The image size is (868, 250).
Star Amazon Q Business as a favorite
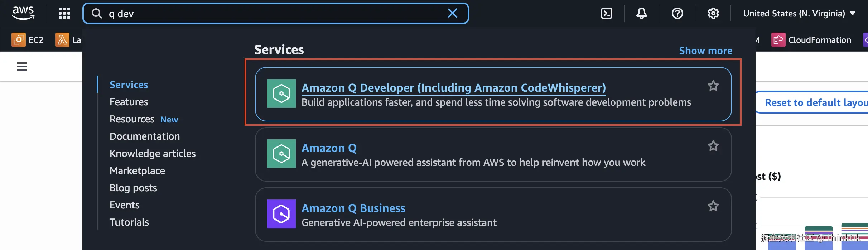point(713,206)
